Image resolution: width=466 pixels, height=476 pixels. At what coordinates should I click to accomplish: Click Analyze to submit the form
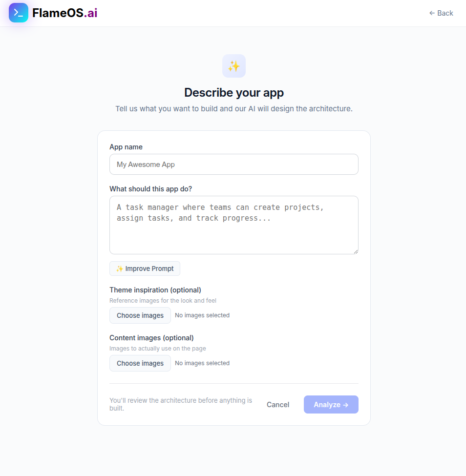331,404
